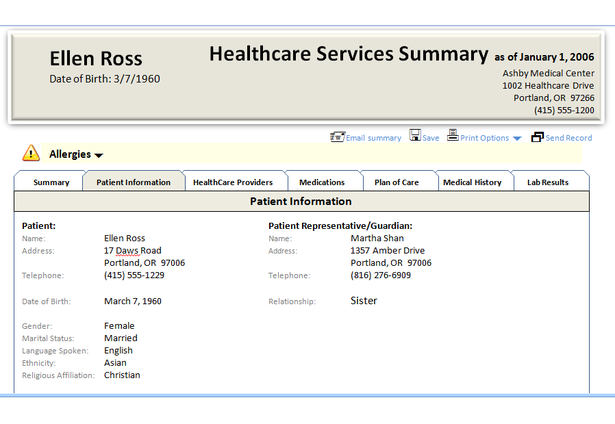
Task: Click the patient name value Ellen Ross
Action: coord(124,238)
